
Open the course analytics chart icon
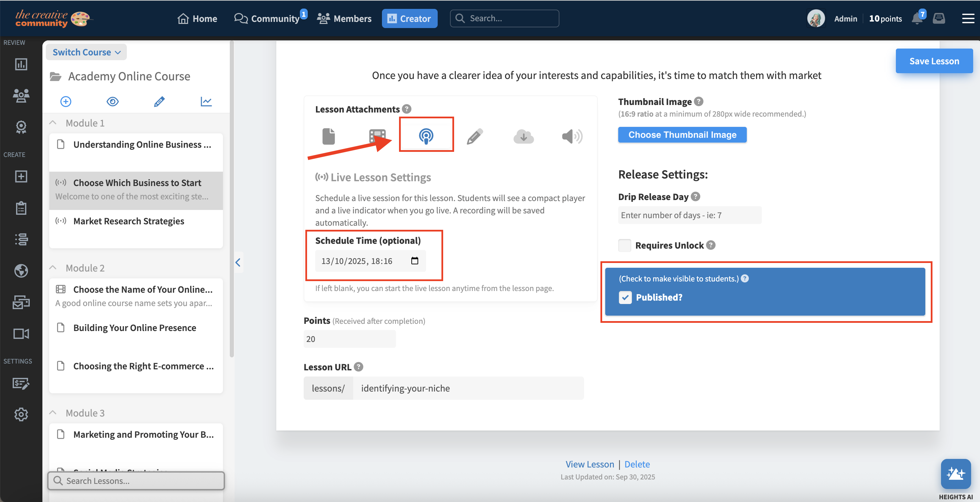tap(206, 102)
